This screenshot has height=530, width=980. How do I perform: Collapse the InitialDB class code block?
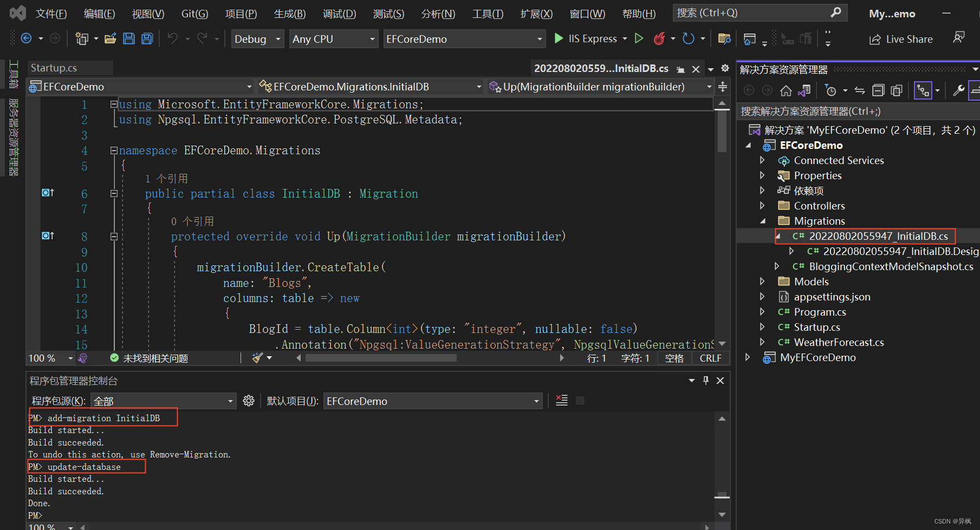(114, 193)
